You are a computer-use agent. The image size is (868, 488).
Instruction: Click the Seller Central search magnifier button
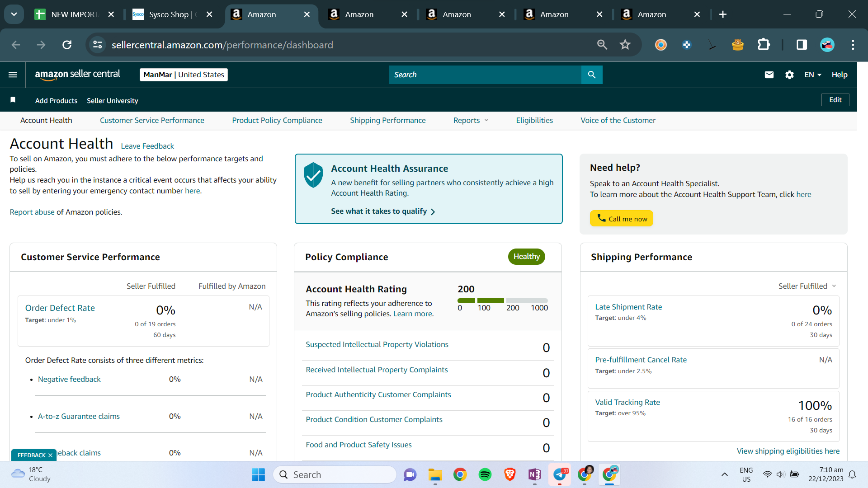(592, 75)
